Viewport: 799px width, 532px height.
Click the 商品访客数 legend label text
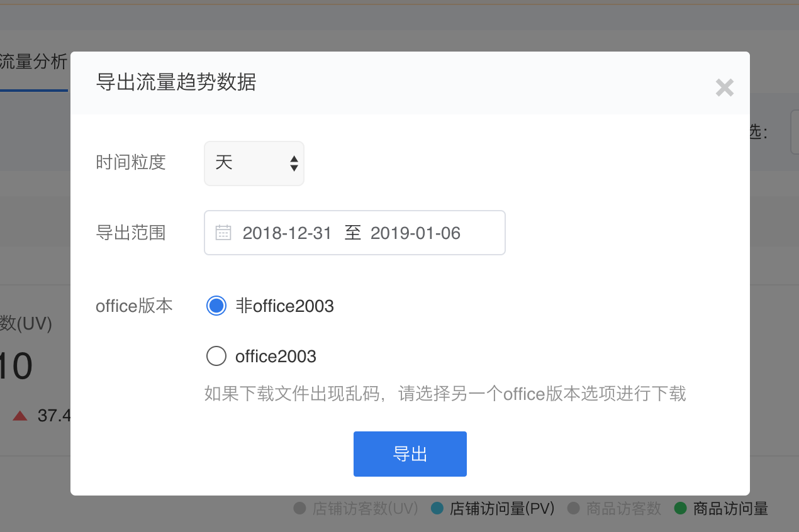(x=623, y=508)
